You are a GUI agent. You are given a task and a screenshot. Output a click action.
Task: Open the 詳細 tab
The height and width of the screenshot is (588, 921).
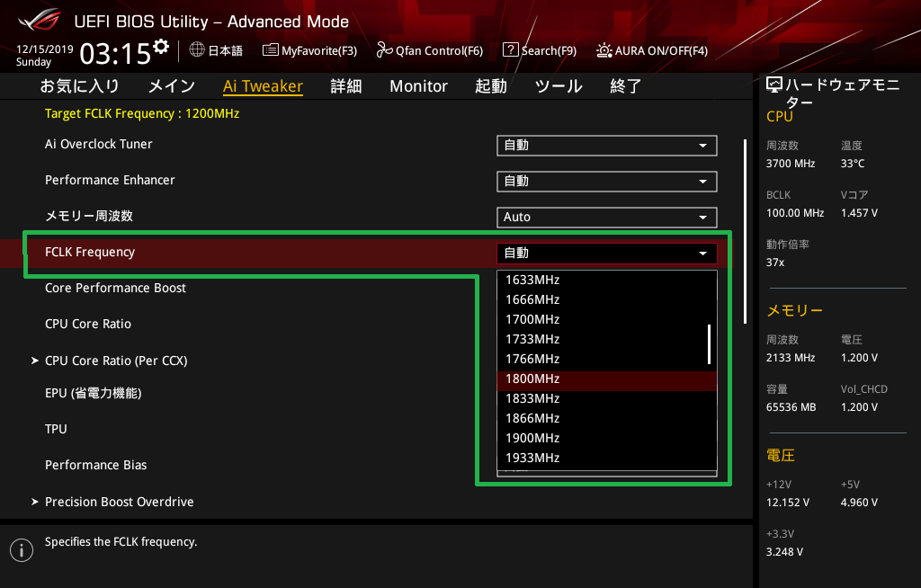pos(346,86)
